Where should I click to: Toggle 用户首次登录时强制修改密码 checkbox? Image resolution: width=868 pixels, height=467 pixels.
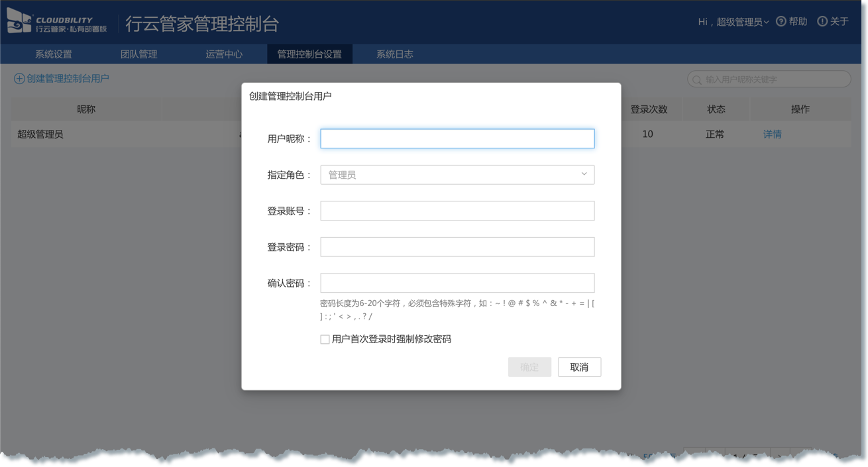coord(325,339)
